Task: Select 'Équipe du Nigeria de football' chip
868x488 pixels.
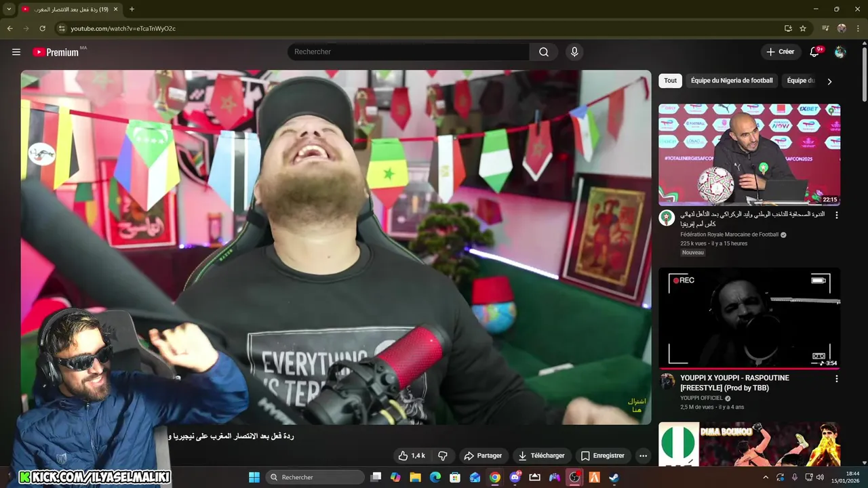Action: point(732,81)
